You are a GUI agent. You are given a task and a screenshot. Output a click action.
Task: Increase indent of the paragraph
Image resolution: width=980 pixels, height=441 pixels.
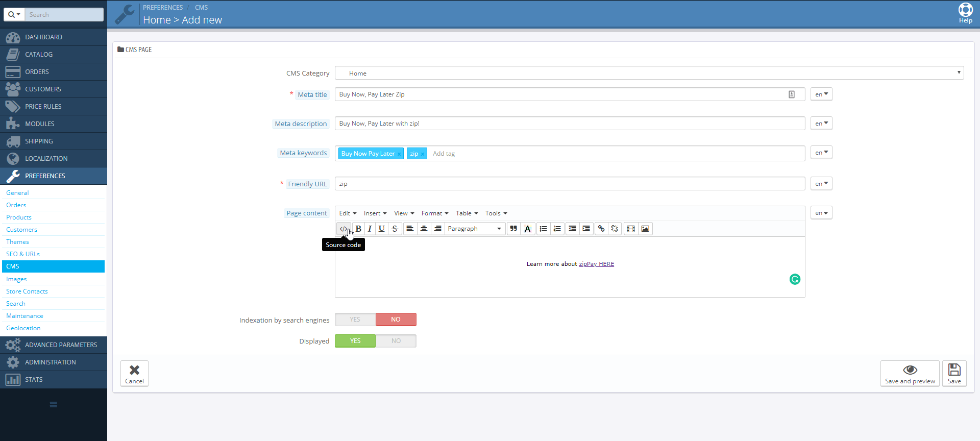click(x=586, y=229)
